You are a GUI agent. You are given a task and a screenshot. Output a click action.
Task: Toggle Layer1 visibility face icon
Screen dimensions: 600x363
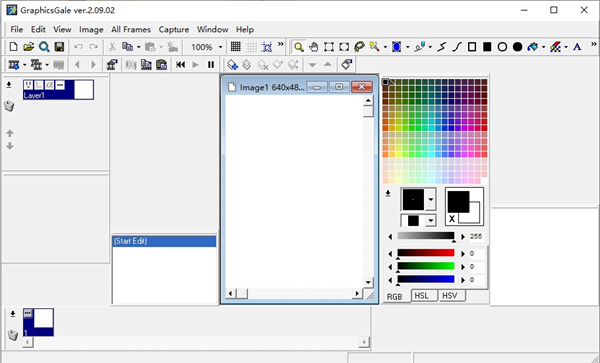click(x=28, y=85)
